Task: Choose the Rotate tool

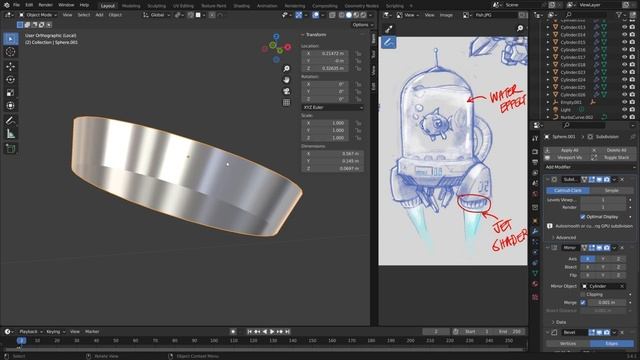Action: coord(11,80)
